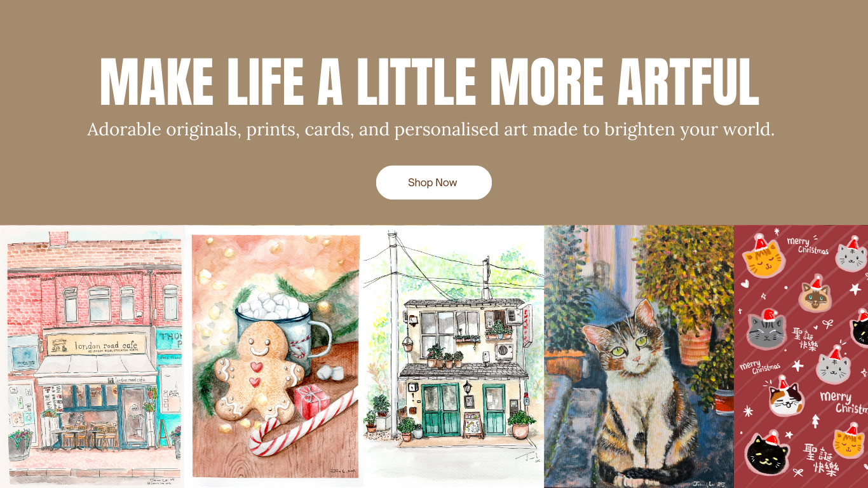This screenshot has width=868, height=488.
Task: Open the red Christmas cats pattern card
Action: pos(801,356)
